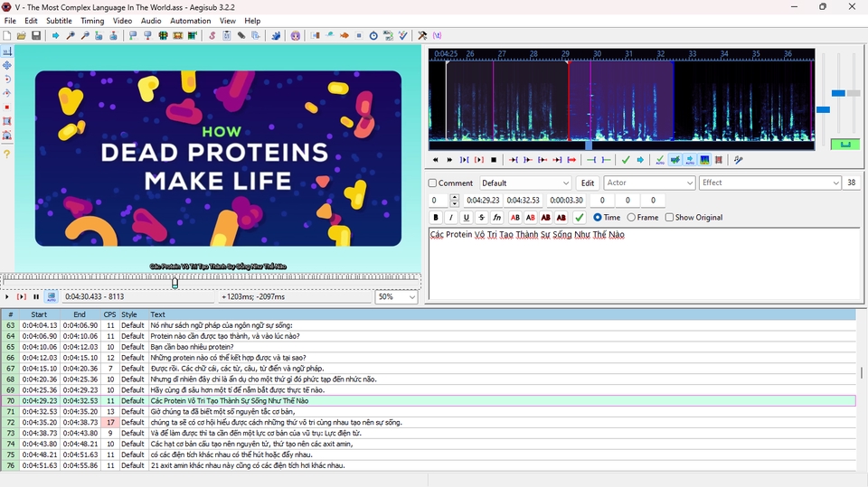Viewport: 868px width, 487px height.
Task: Select the Scale subtitles visual tool
Action: point(7,107)
